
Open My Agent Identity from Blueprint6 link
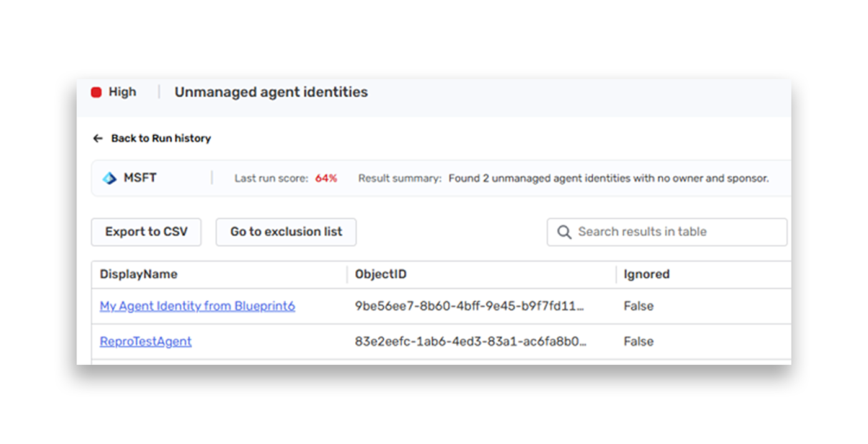pyautogui.click(x=198, y=306)
